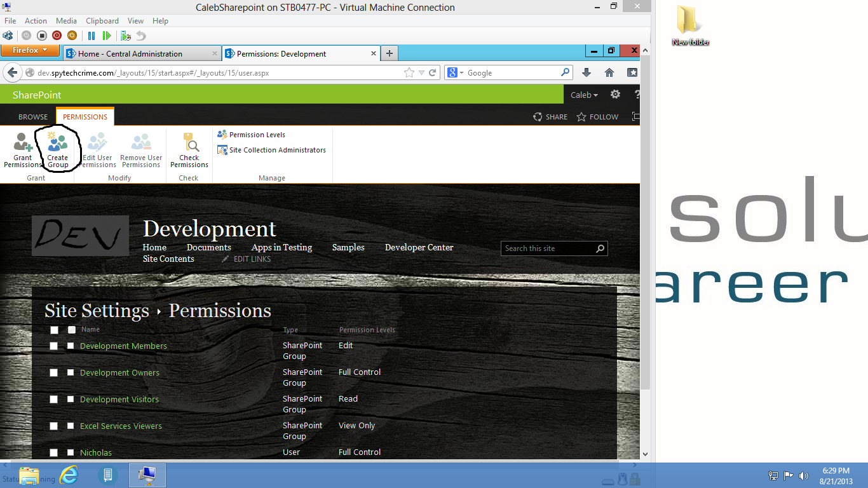Open the SharePoint settings gear
The width and height of the screenshot is (868, 488).
[x=615, y=95]
